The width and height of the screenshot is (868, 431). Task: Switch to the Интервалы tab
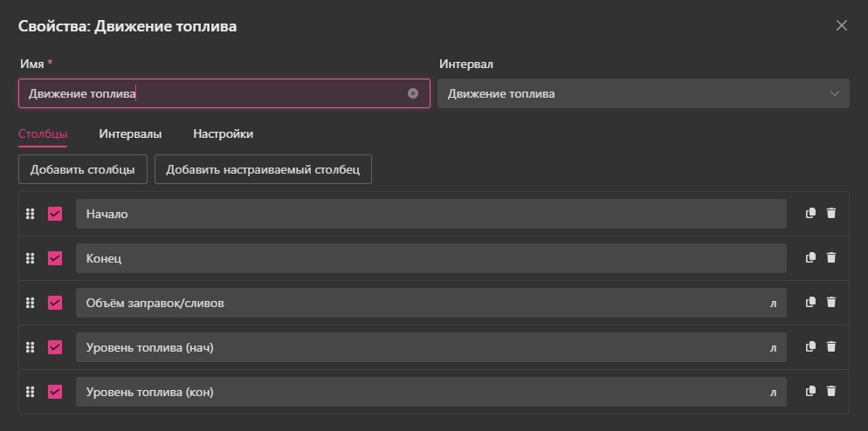pos(130,134)
